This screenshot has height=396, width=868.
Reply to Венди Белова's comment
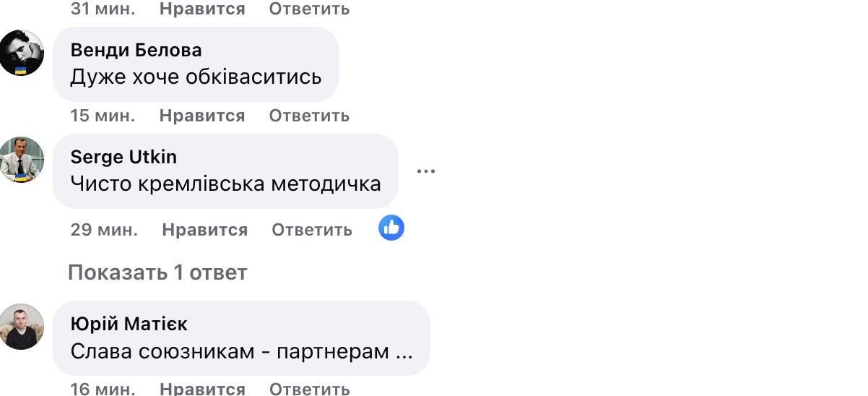(x=309, y=116)
